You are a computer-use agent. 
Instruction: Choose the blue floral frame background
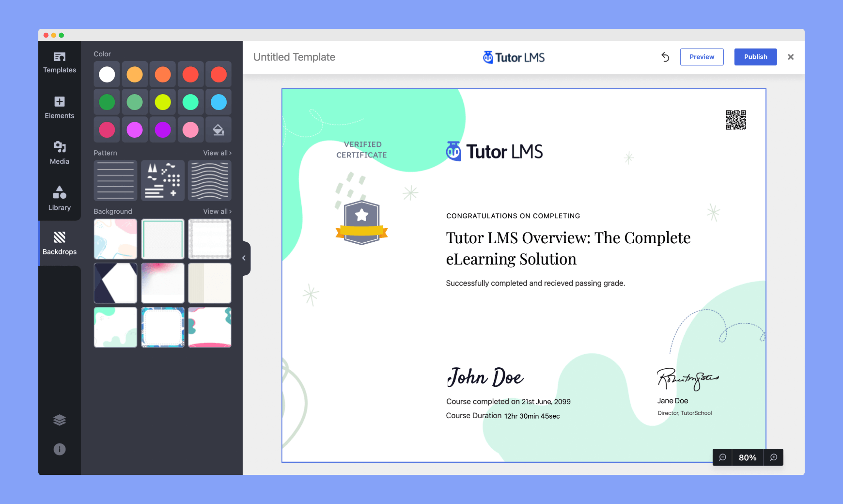pos(163,327)
